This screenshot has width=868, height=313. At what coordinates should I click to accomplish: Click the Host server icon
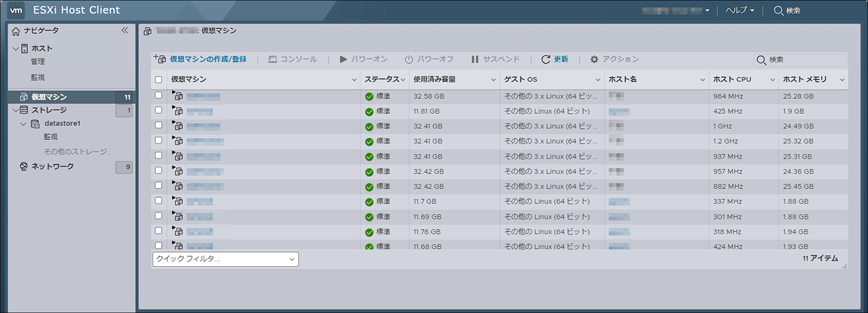click(25, 49)
